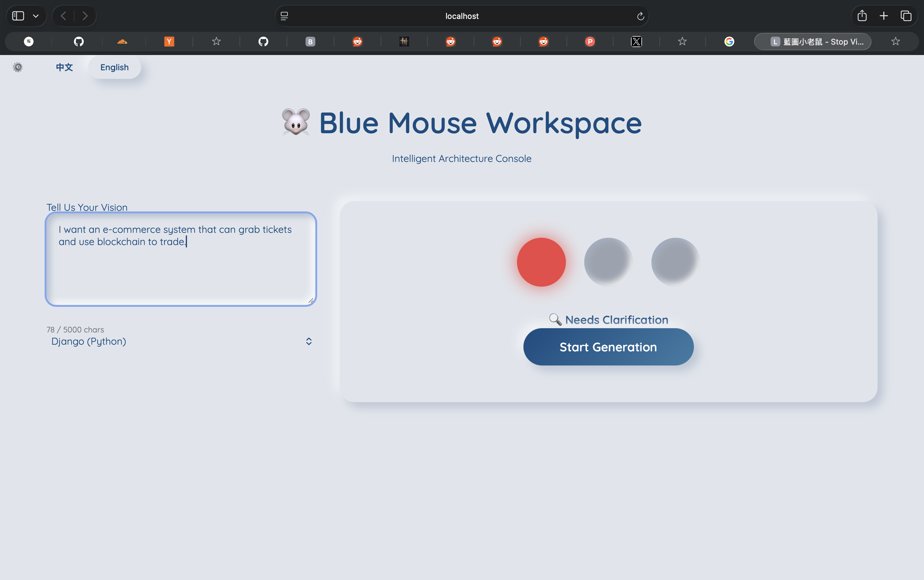Open the settings gear icon
The width and height of the screenshot is (924, 580).
[x=18, y=67]
